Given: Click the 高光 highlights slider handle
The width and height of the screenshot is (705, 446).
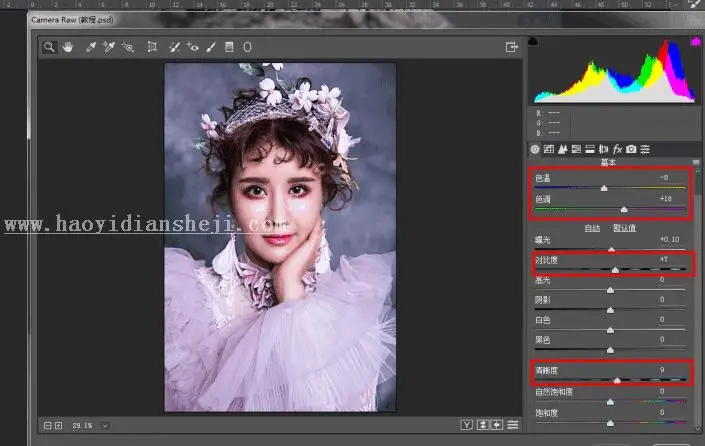Looking at the screenshot, I should point(610,290).
